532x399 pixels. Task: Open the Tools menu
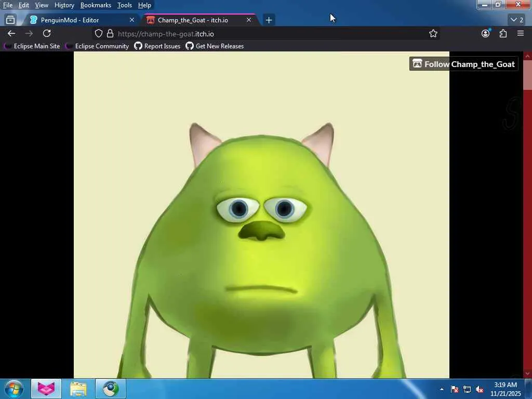pyautogui.click(x=125, y=5)
